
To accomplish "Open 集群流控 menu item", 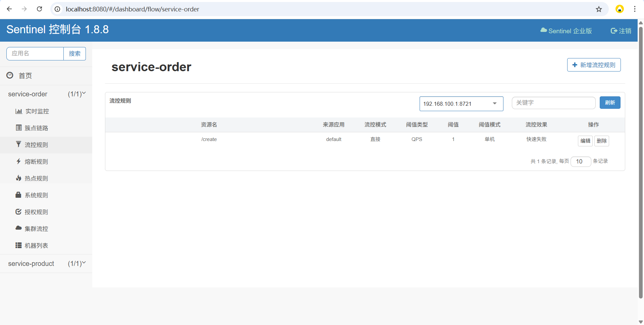I will click(46, 229).
